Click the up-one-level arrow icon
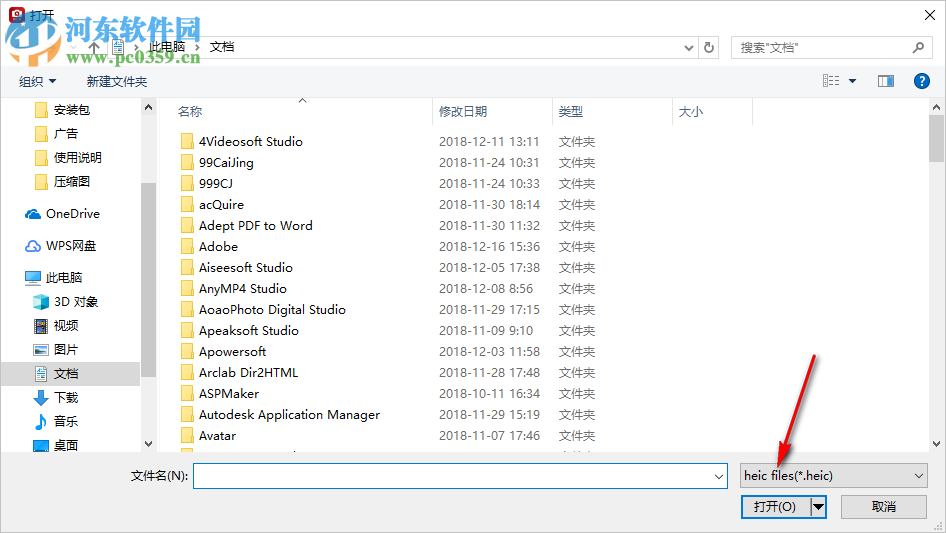Image resolution: width=946 pixels, height=533 pixels. coord(94,47)
